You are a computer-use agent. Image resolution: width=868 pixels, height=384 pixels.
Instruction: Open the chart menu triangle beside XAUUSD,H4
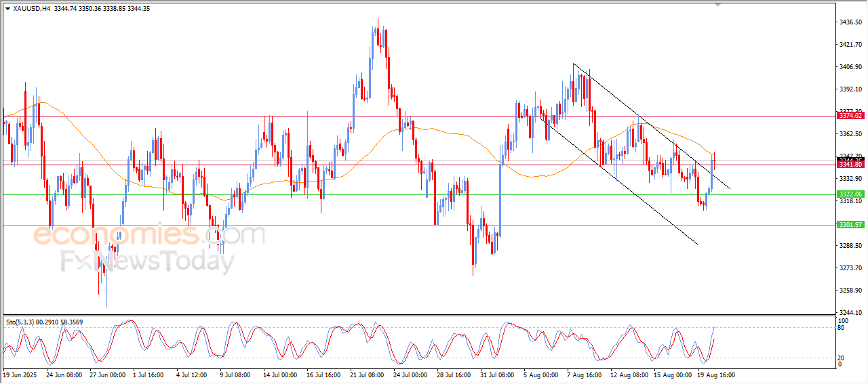click(x=7, y=8)
